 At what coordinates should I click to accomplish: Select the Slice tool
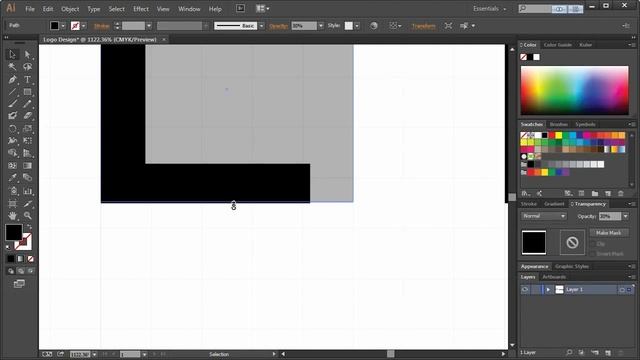(x=27, y=203)
